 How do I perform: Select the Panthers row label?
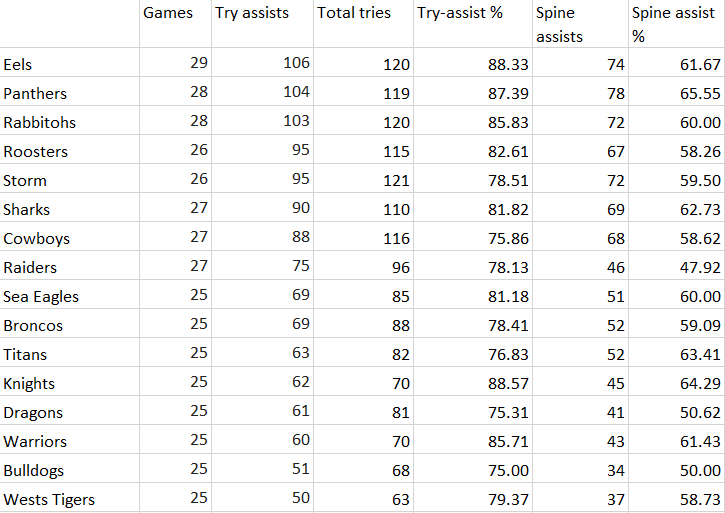click(35, 94)
